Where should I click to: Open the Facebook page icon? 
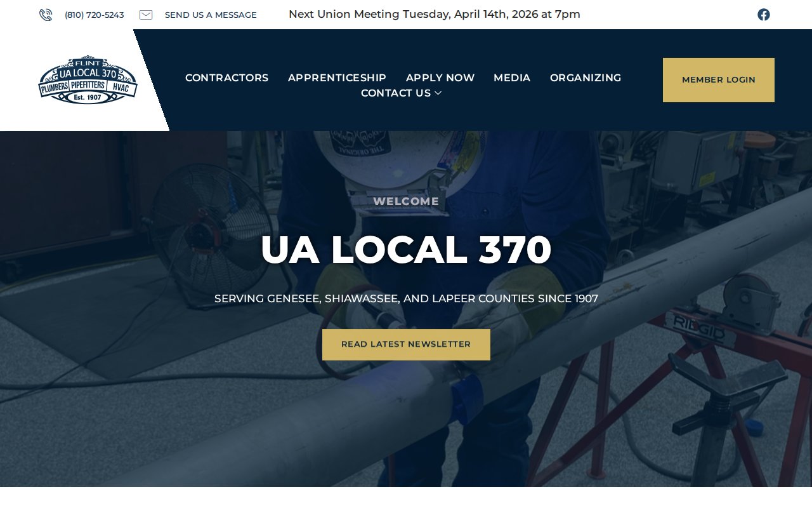click(x=764, y=15)
